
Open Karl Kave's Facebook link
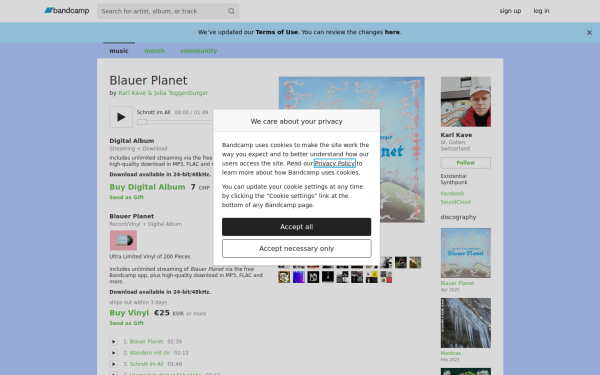click(452, 194)
